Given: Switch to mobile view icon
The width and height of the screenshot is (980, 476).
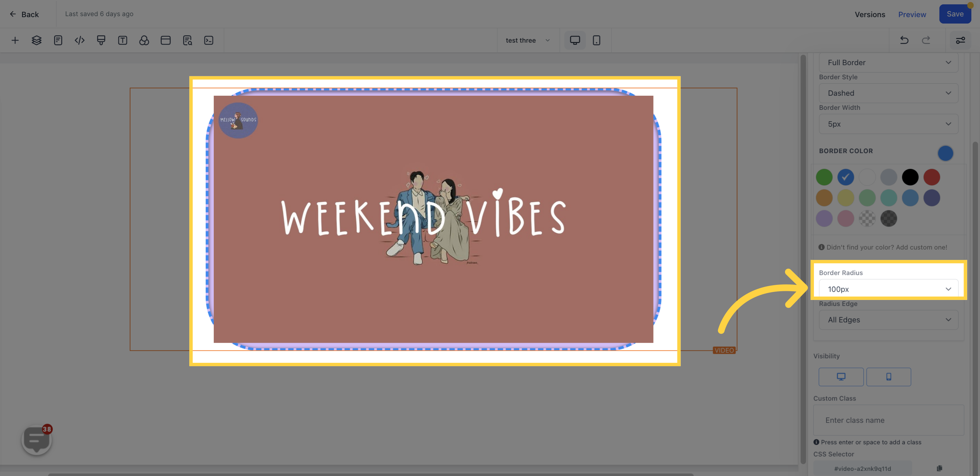Looking at the screenshot, I should coord(596,40).
